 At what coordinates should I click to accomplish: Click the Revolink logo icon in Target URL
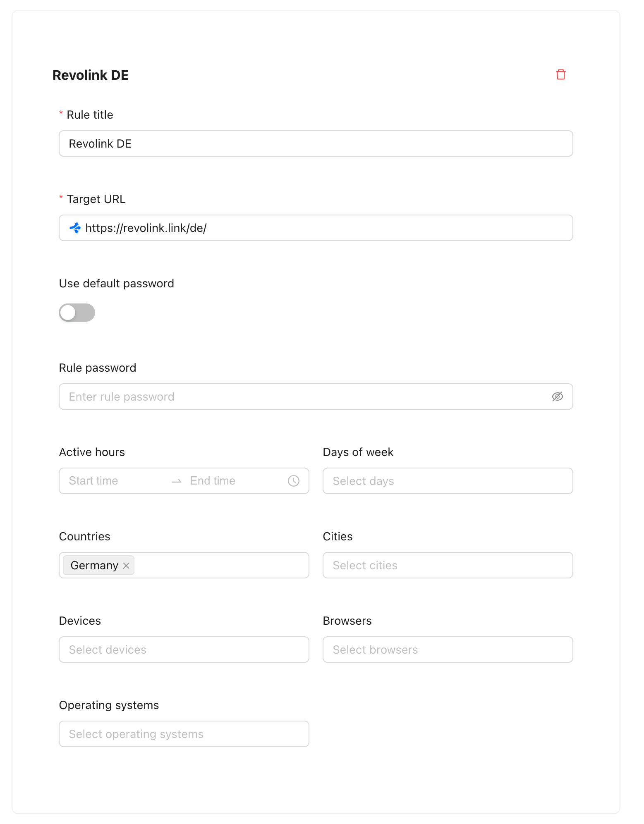(75, 228)
